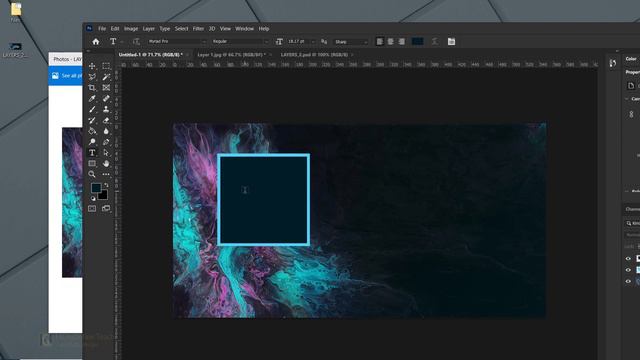
Task: Click the foreground color swatch
Action: coord(96,188)
